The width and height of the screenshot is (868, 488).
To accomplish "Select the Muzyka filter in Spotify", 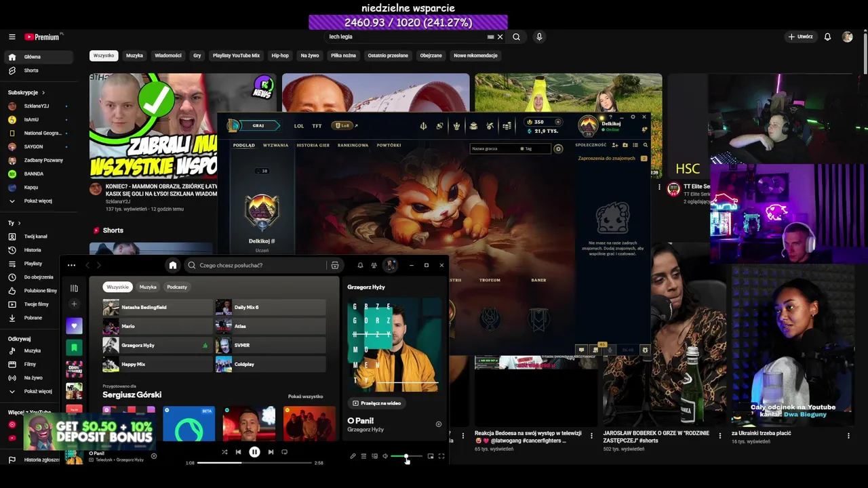I will tap(148, 287).
